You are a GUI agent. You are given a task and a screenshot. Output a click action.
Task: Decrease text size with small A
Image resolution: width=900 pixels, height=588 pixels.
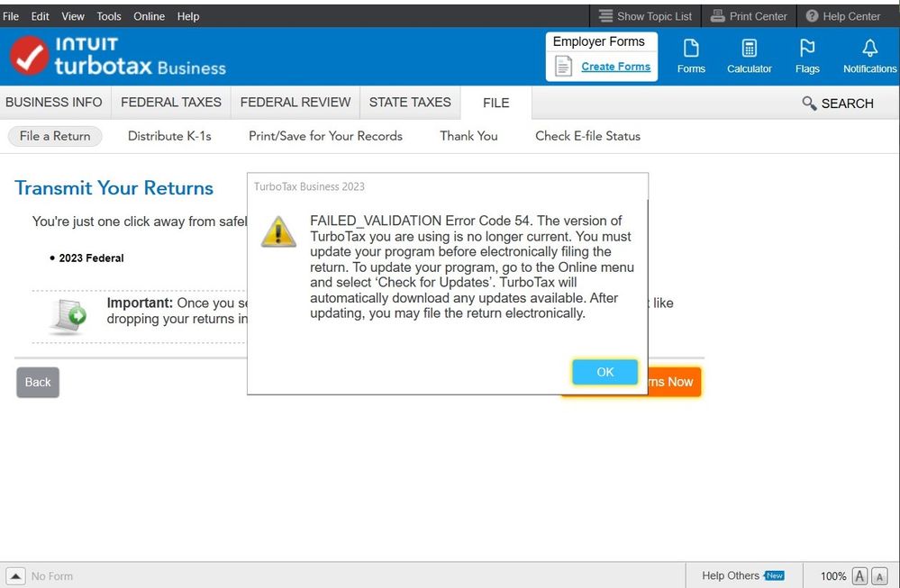(878, 576)
